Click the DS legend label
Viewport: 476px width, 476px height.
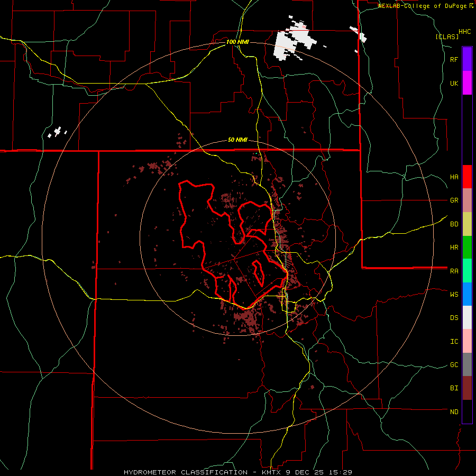[454, 317]
